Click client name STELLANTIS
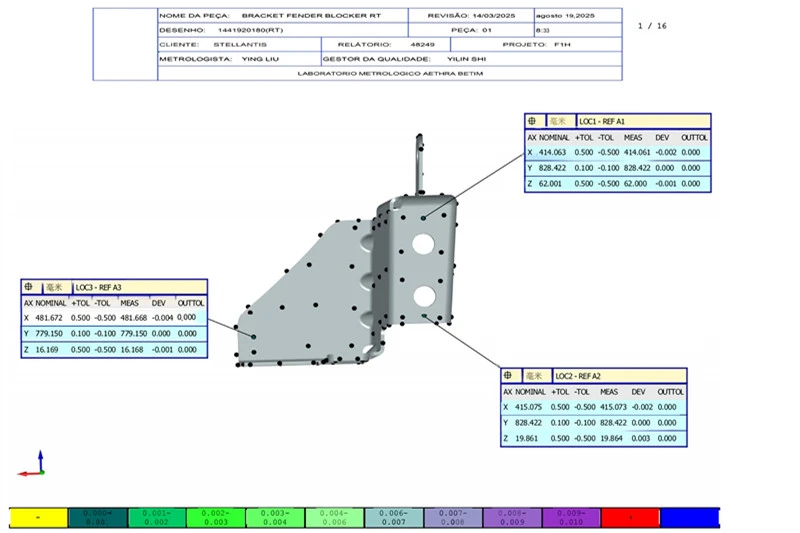 click(x=240, y=44)
